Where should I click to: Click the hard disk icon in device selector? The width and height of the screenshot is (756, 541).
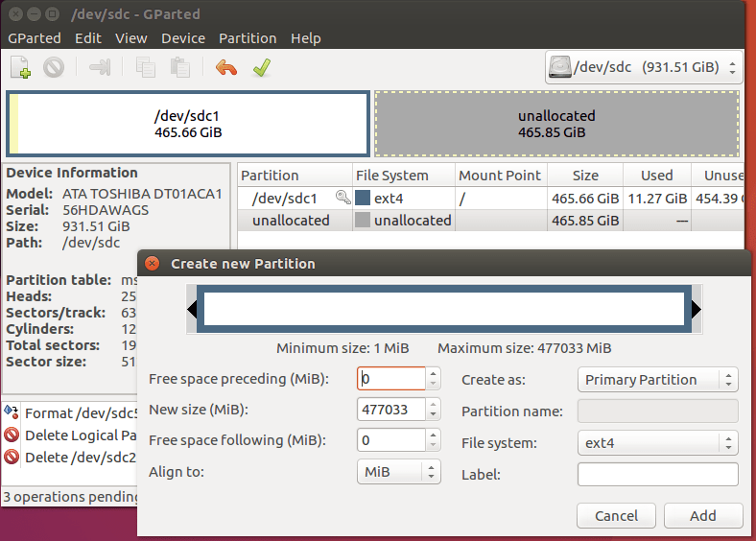click(559, 67)
